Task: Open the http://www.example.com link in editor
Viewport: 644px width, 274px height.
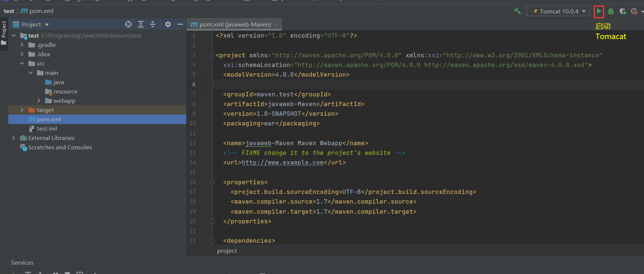Action: (x=282, y=163)
